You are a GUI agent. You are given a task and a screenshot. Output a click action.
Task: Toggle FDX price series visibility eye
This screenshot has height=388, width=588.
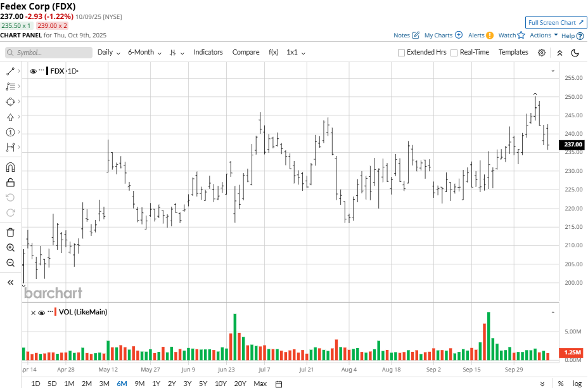tap(33, 71)
